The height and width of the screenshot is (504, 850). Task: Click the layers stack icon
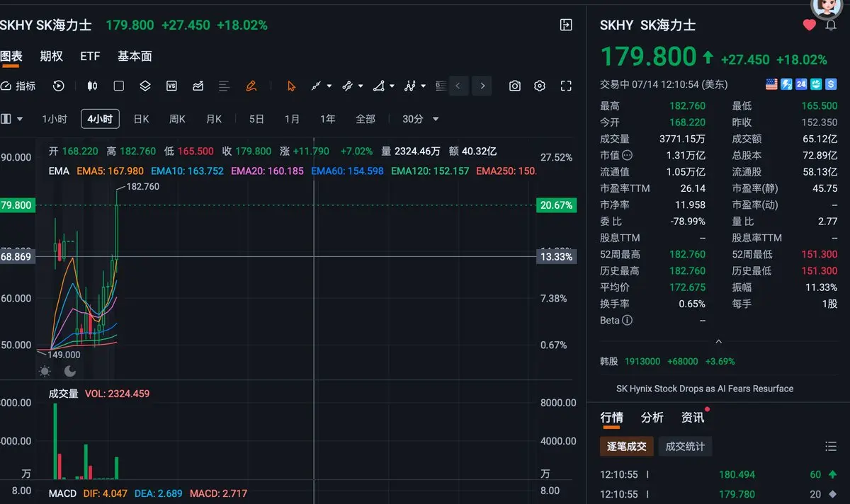pyautogui.click(x=145, y=86)
